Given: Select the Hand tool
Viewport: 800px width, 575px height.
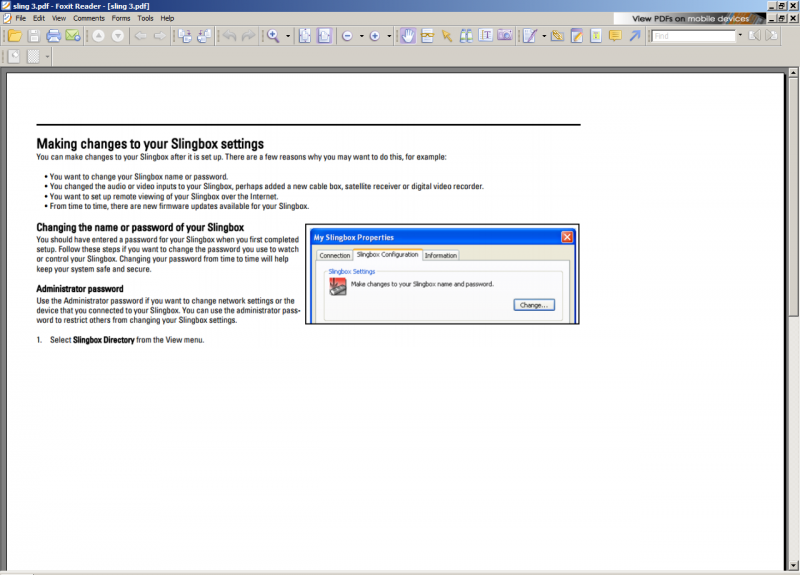Looking at the screenshot, I should tap(408, 36).
